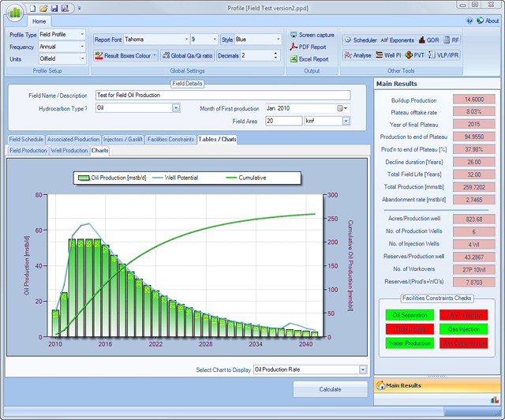This screenshot has height=420, width=505.
Task: Click Oil Production legend entry
Action: coord(112,178)
